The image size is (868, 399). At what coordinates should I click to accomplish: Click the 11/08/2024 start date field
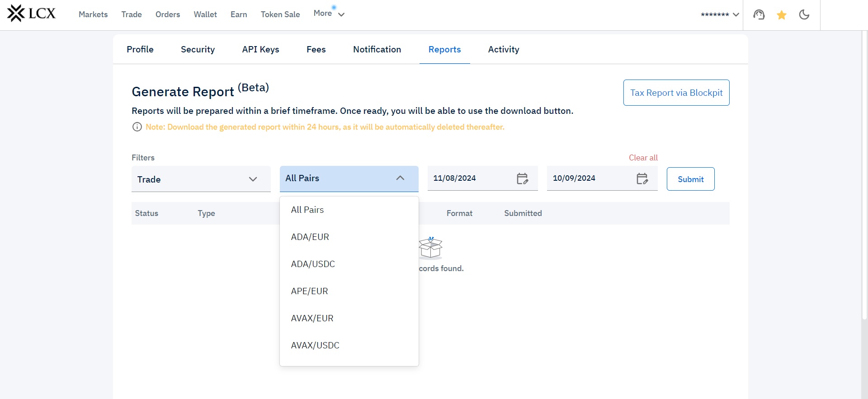click(x=470, y=178)
